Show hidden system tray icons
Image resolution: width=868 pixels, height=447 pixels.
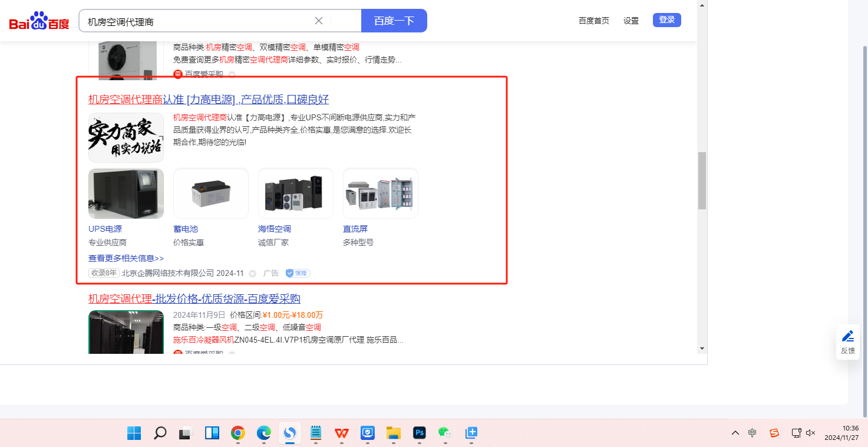coord(735,433)
